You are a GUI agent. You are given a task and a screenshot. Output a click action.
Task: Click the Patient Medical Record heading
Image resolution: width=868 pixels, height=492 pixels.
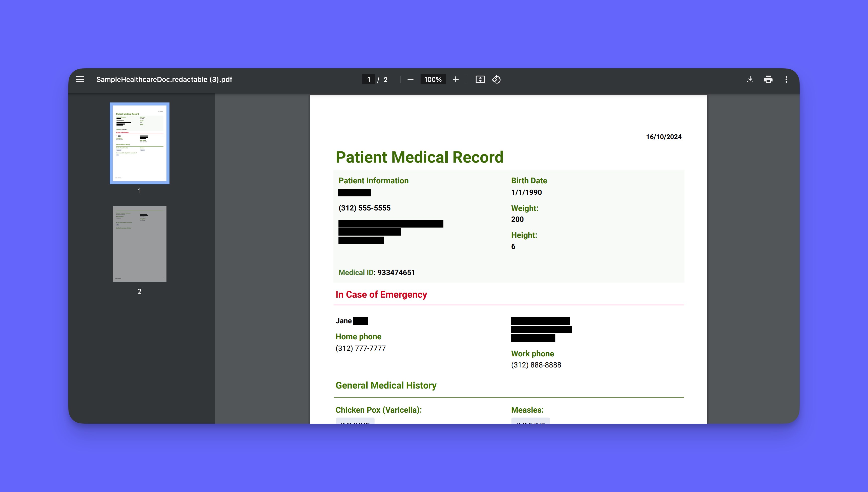[x=419, y=157]
